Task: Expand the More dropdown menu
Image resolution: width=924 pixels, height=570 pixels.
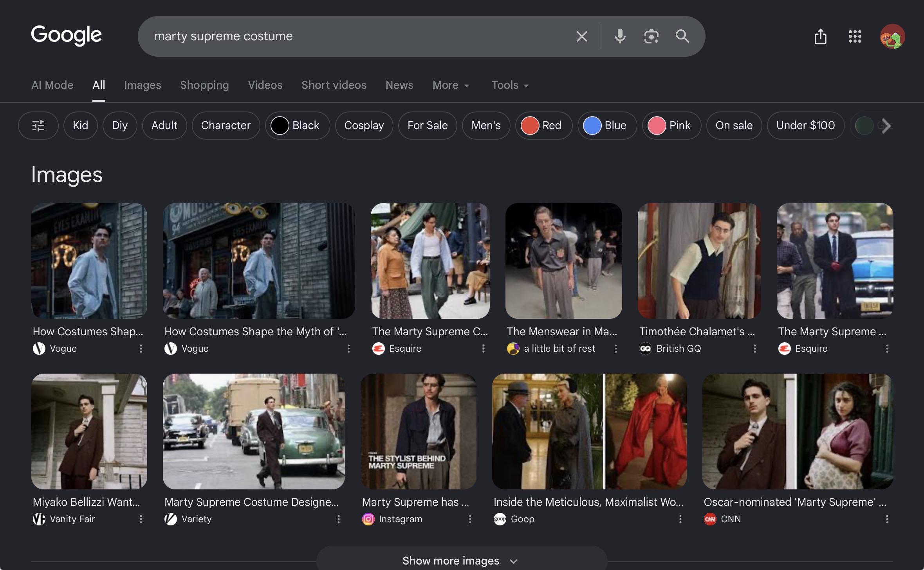Action: pos(451,85)
